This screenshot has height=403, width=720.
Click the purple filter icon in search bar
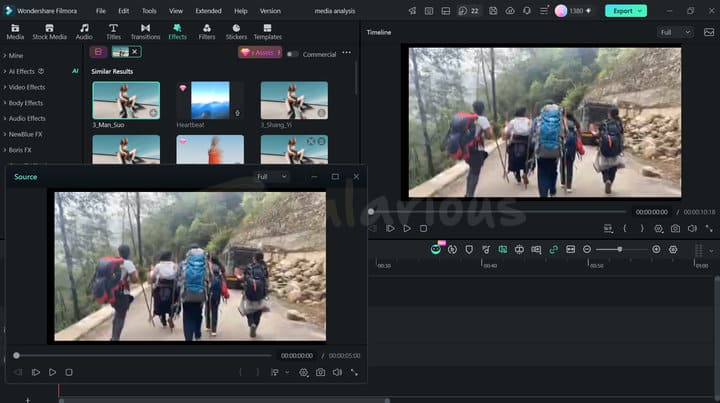point(98,52)
